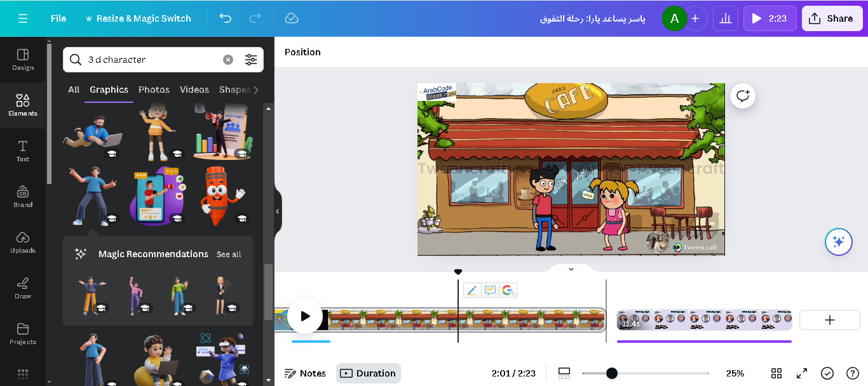Screen dimensions: 868x386
Task: Present video with the 2:23 play button
Action: click(x=770, y=18)
